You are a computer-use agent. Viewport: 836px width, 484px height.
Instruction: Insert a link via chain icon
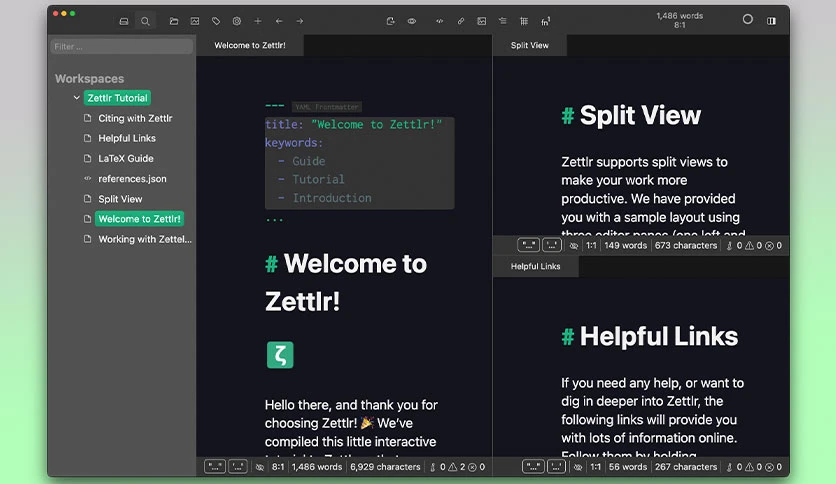pyautogui.click(x=461, y=21)
